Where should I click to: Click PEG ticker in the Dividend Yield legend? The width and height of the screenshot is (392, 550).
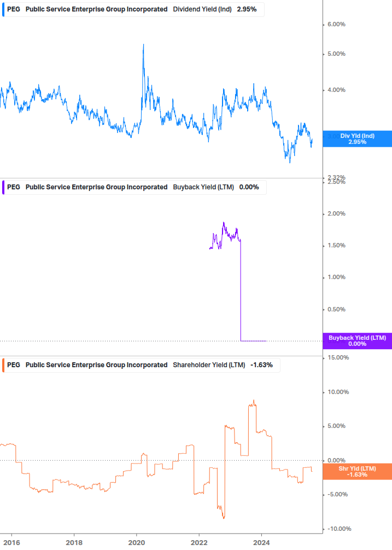point(14,9)
